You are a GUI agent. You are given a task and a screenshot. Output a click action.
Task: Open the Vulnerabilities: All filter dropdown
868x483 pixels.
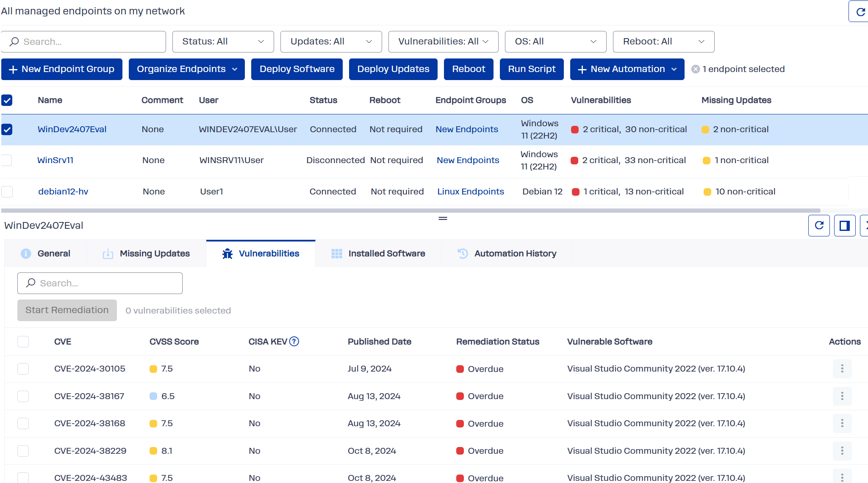pyautogui.click(x=444, y=42)
